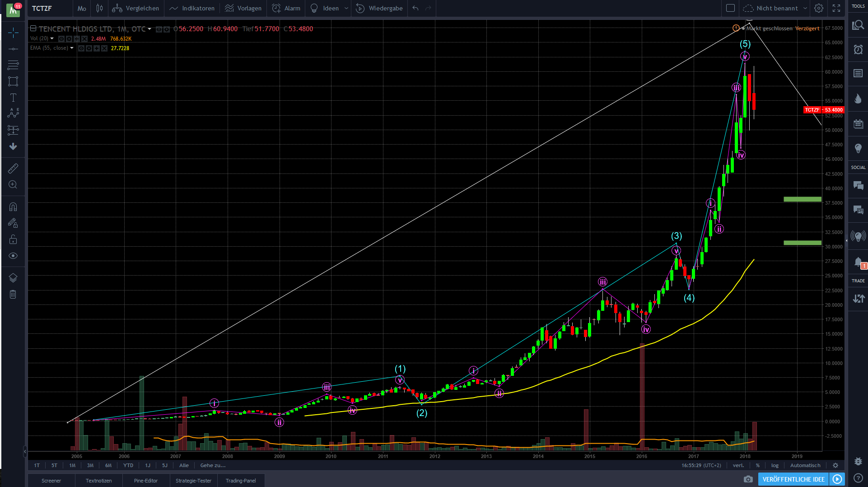
Task: Select the trend line drawing tool
Action: tap(13, 49)
